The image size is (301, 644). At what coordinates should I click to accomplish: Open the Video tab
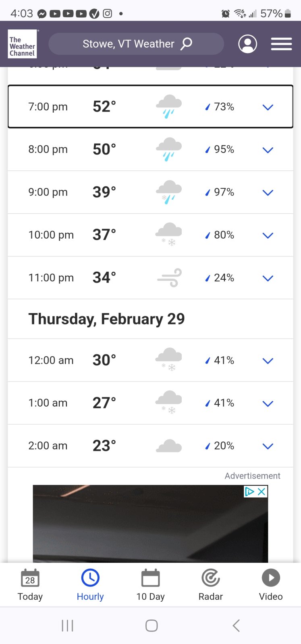271,585
